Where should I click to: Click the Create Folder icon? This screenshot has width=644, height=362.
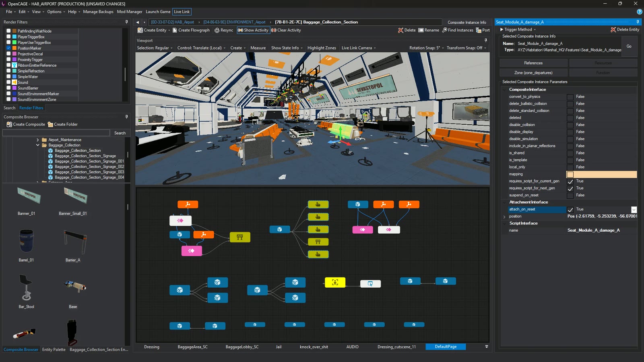[50, 124]
